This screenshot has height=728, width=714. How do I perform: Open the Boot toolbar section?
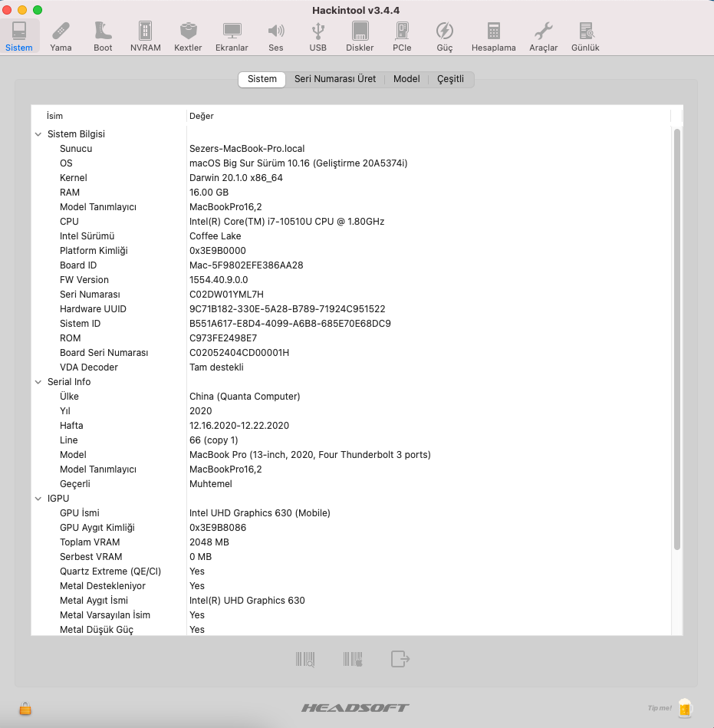pyautogui.click(x=103, y=37)
